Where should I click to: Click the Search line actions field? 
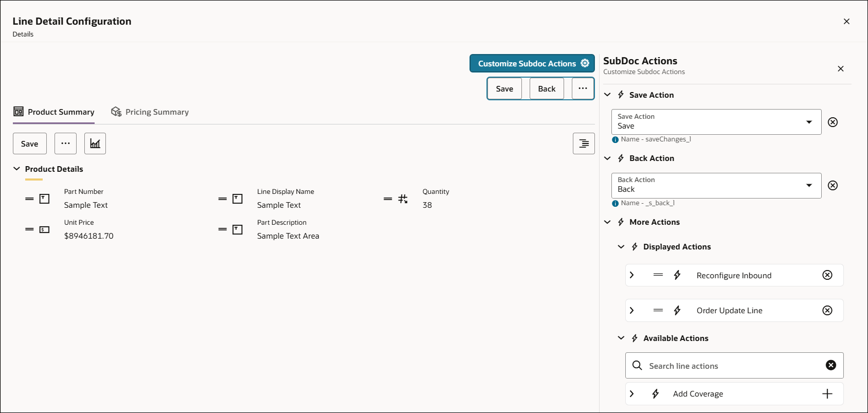(734, 365)
